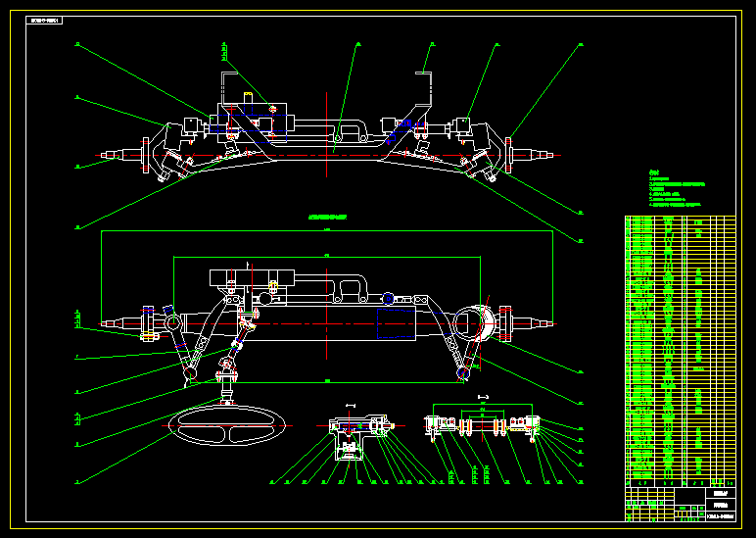Screen dimensions: 756x538
Task: Click the left wheel hub flange in the top view
Action: point(146,156)
